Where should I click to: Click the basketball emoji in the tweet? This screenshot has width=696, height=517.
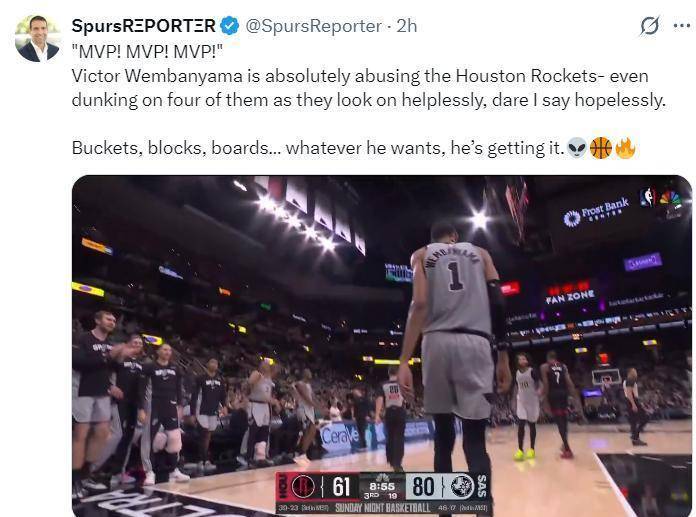(x=601, y=148)
